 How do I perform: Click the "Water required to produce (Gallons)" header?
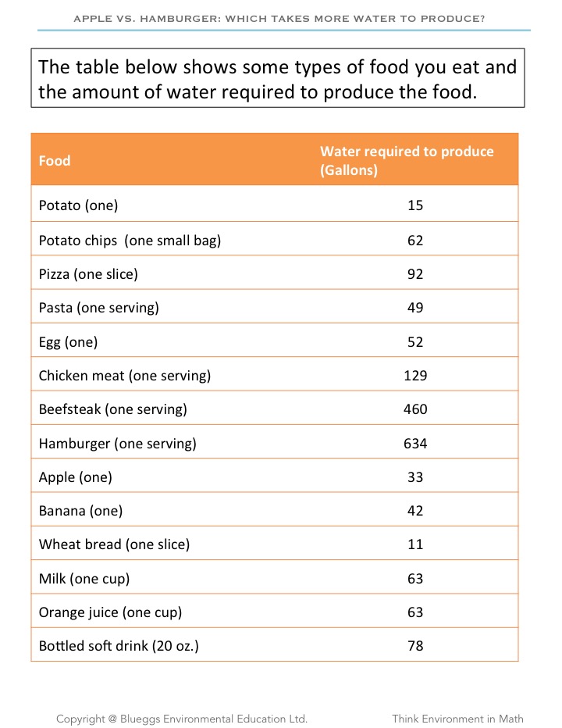[407, 160]
